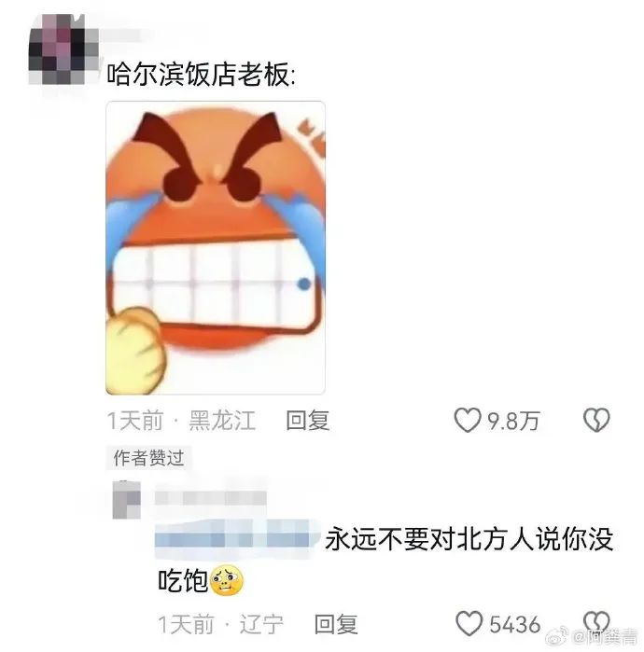The image size is (644, 652).
Task: Tap the reply text 永远不要对北方人说你没
Action: [469, 539]
